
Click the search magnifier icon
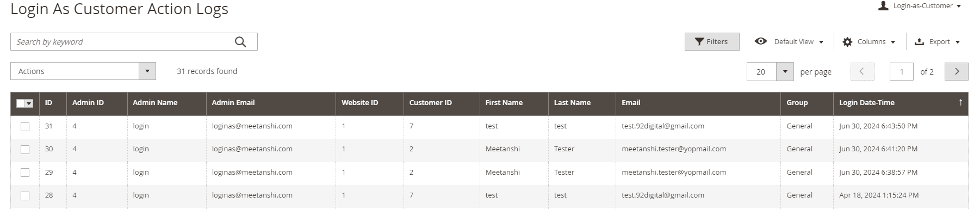[x=240, y=42]
